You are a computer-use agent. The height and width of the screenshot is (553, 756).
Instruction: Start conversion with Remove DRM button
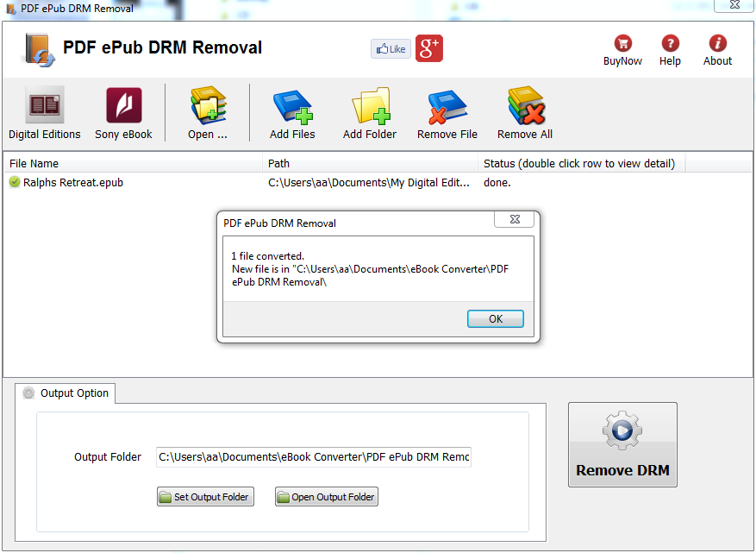pos(622,444)
